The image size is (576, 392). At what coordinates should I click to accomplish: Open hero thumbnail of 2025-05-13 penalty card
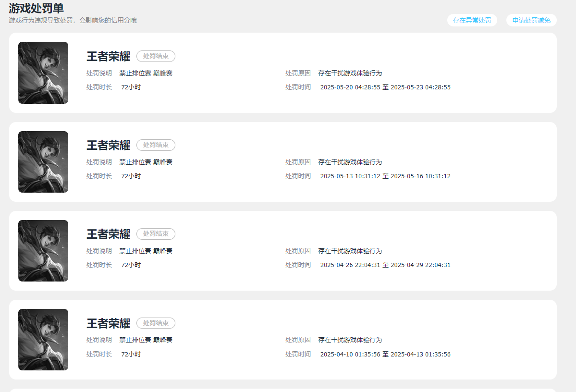coord(43,161)
